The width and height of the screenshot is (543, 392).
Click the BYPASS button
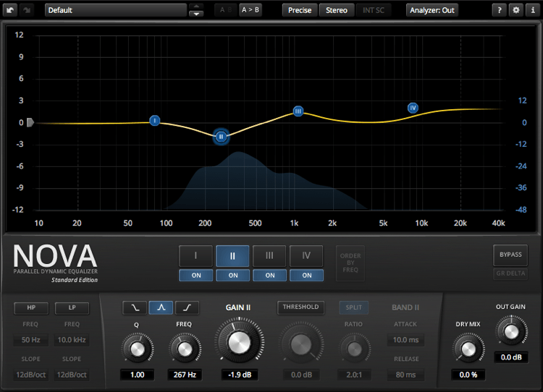click(x=510, y=255)
